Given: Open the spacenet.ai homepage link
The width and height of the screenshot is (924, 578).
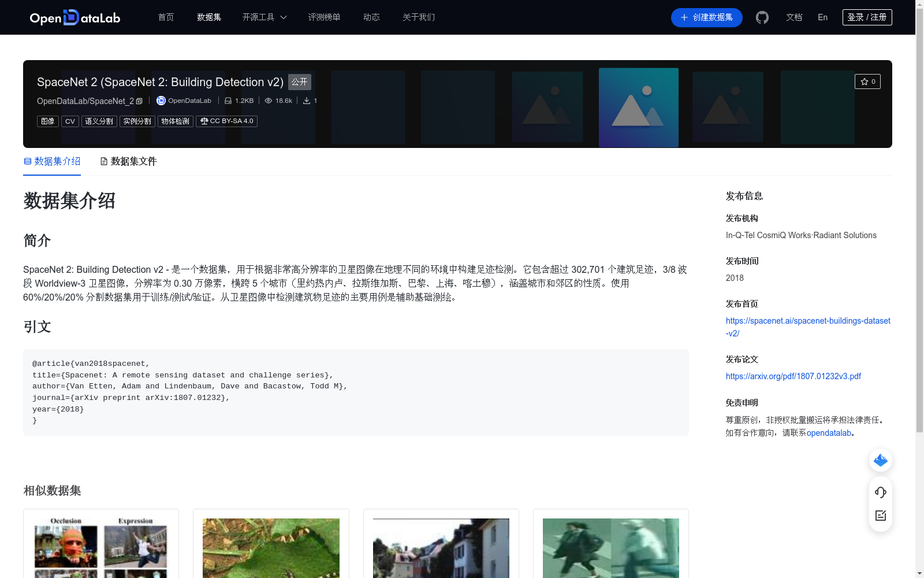Looking at the screenshot, I should tap(808, 327).
